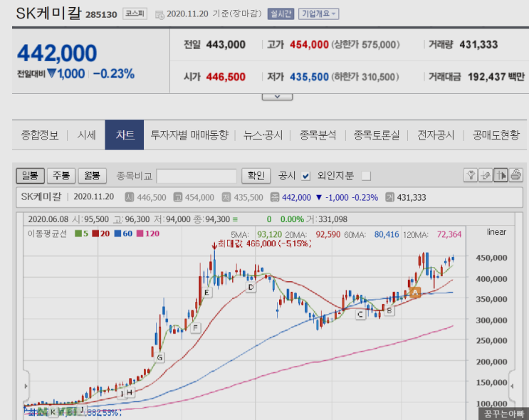Viewport: 529px width, 420px height.
Task: Toggle the crosshair cursor tool
Action: (x=501, y=175)
